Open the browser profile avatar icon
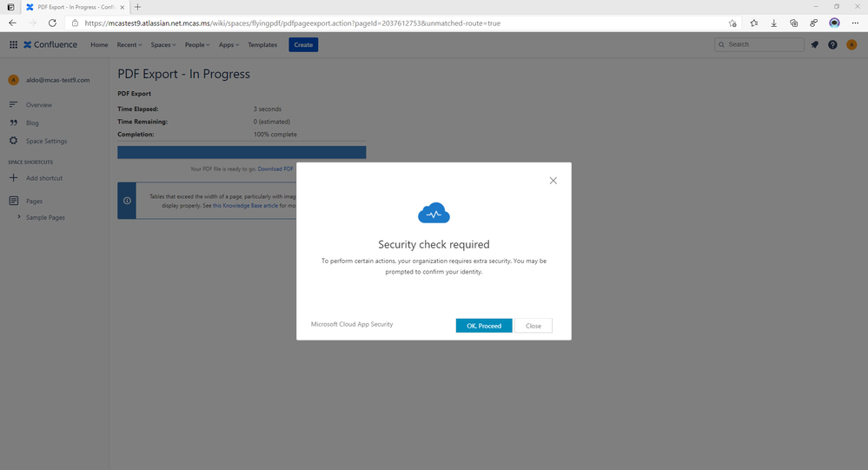The image size is (868, 470). pos(834,23)
